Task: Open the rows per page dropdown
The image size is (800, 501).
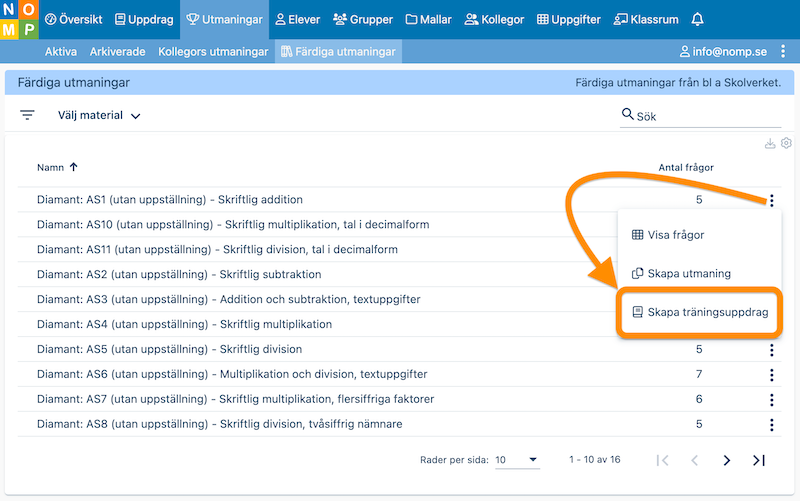Action: point(517,460)
